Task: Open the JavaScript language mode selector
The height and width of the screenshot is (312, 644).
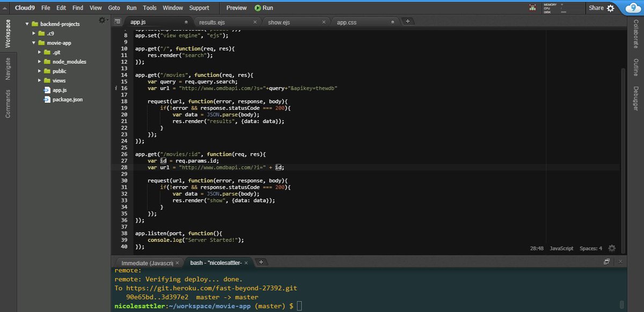Action: tap(562, 248)
